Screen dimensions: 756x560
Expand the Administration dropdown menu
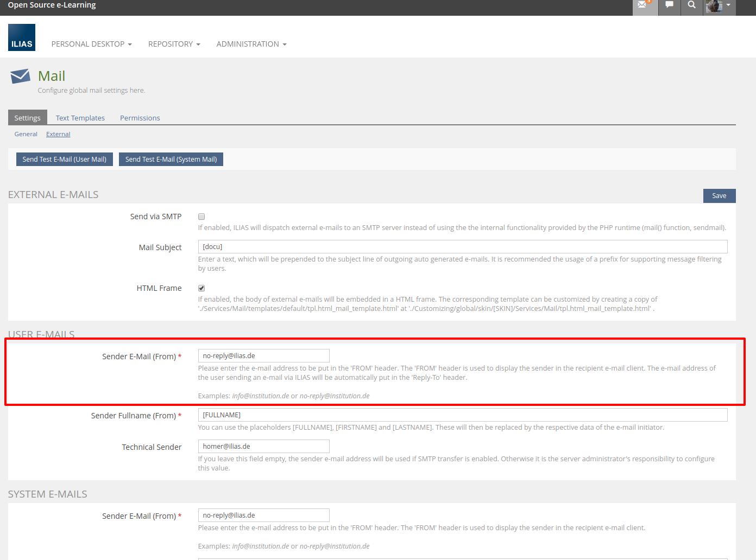click(x=251, y=44)
